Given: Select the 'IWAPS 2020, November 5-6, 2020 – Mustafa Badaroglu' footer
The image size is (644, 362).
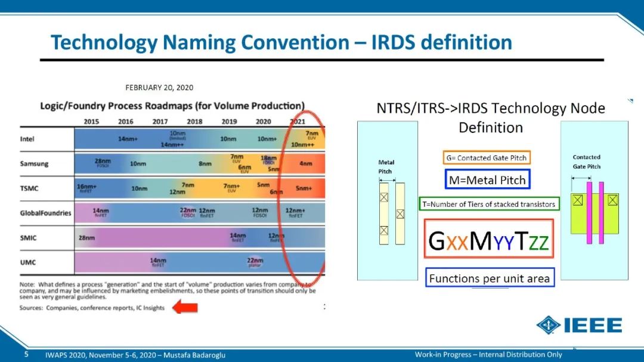Looking at the screenshot, I should (x=135, y=355).
